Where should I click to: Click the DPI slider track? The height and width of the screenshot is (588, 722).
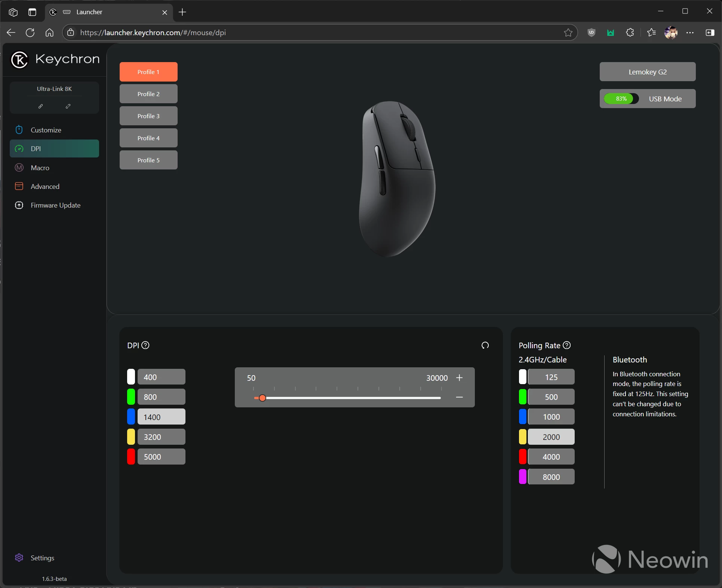coord(347,398)
